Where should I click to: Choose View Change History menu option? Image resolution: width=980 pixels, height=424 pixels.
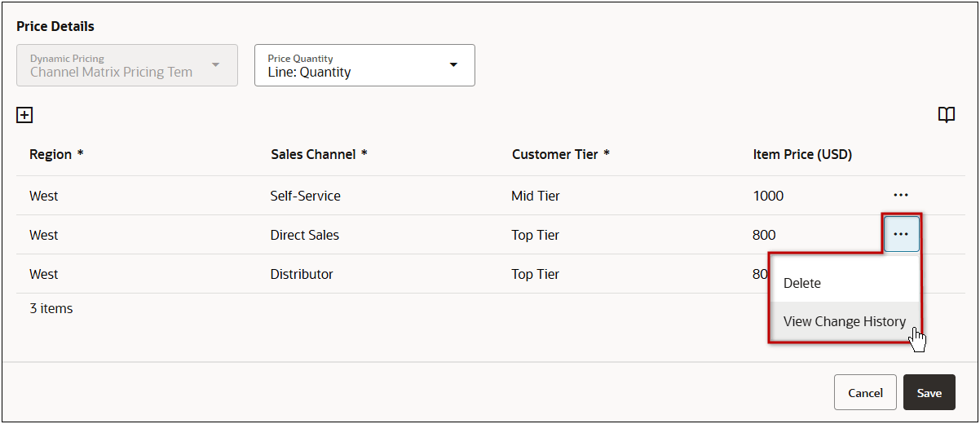click(x=844, y=321)
